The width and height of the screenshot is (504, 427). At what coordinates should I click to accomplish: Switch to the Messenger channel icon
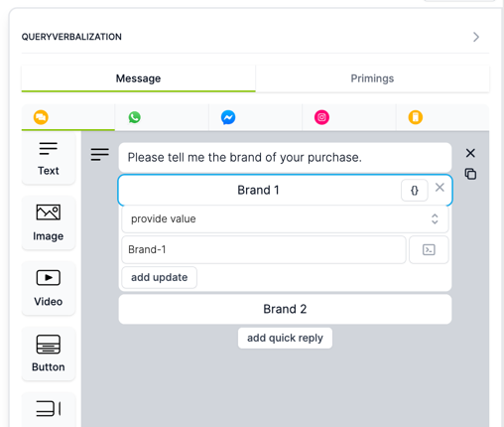(228, 117)
